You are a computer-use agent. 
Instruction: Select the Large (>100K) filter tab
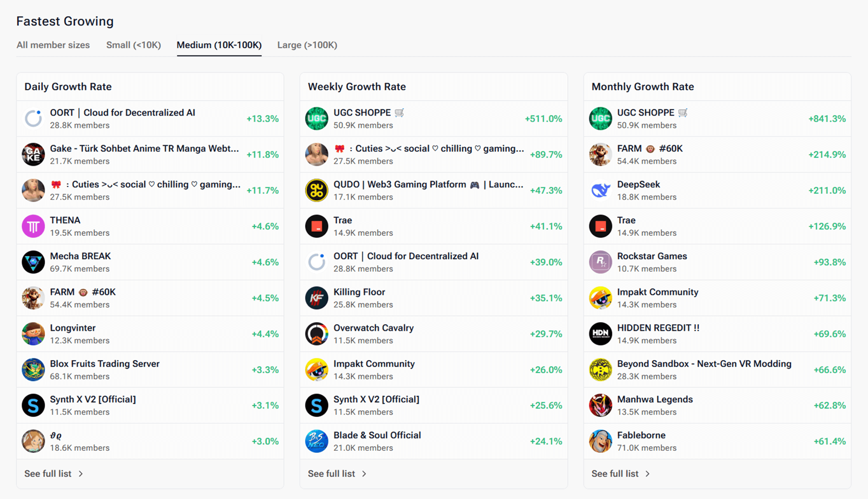click(306, 45)
